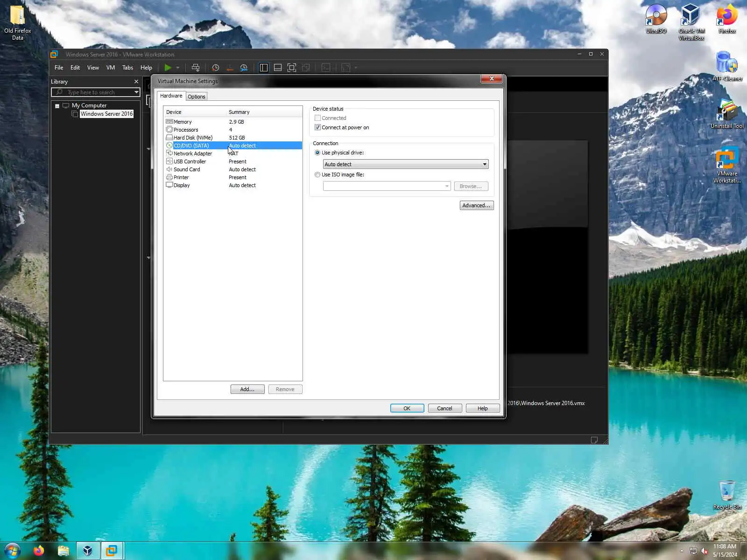This screenshot has width=747, height=560.
Task: Show hidden system tray icons
Action: [x=682, y=551]
